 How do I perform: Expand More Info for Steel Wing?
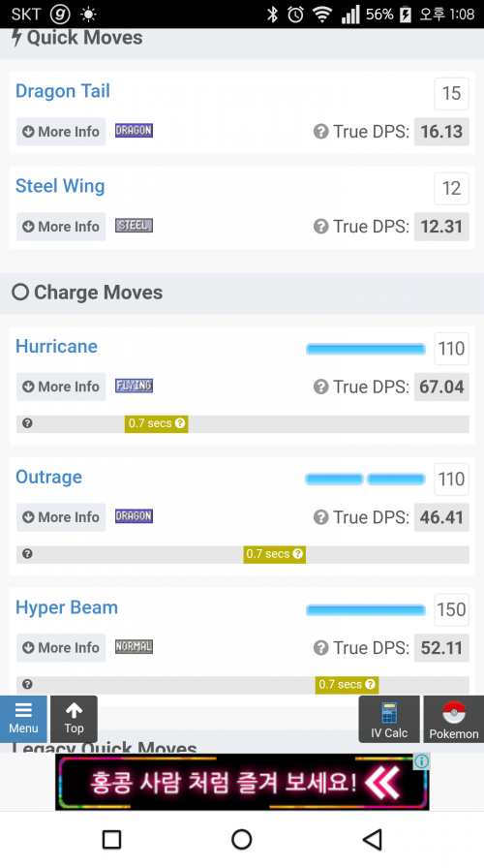[61, 227]
